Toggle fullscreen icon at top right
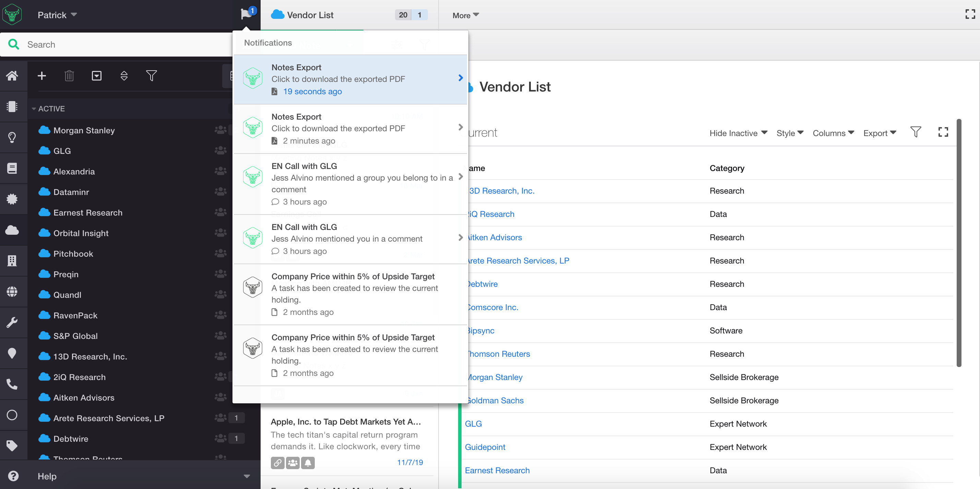 (970, 14)
